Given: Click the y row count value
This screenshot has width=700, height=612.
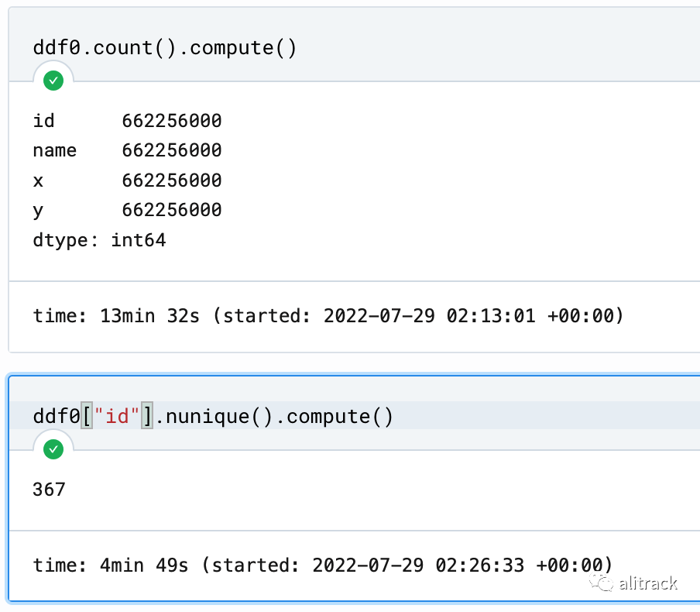Looking at the screenshot, I should click(x=172, y=210).
